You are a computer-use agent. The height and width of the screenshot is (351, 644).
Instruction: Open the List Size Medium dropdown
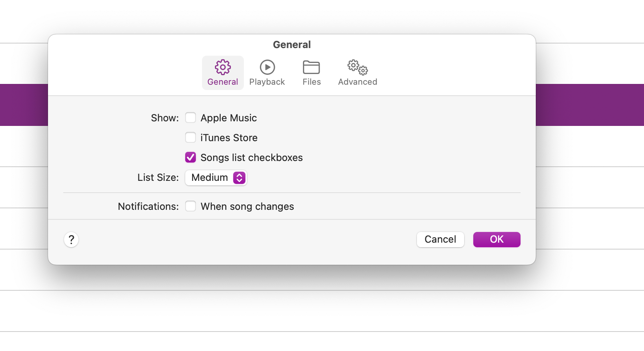[216, 178]
